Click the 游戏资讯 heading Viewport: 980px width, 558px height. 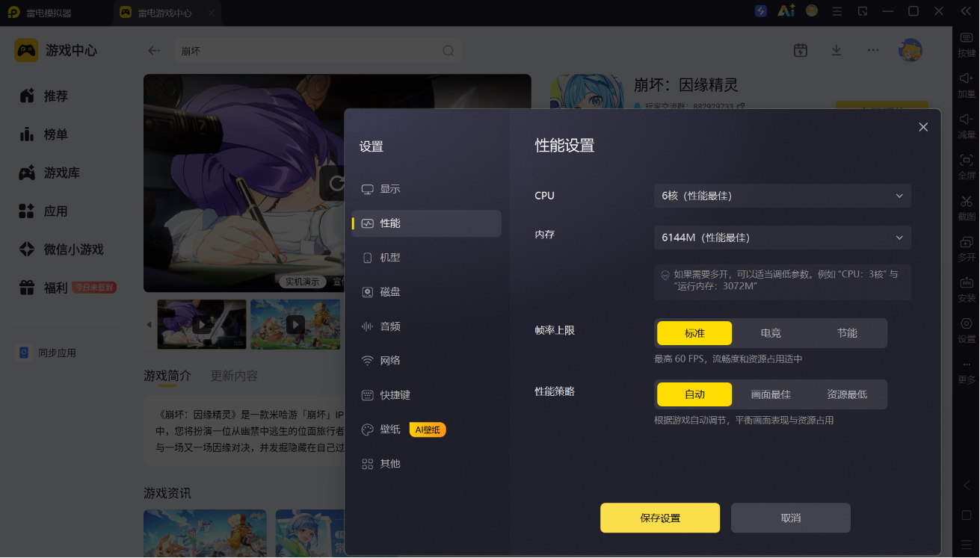[x=167, y=493]
